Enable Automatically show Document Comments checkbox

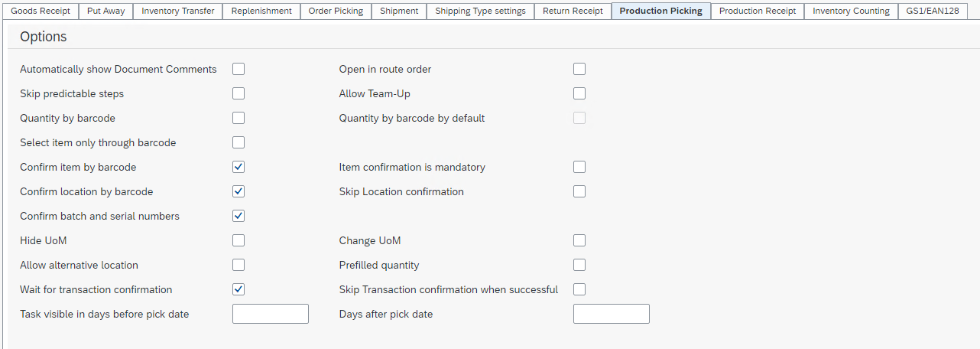pos(239,69)
